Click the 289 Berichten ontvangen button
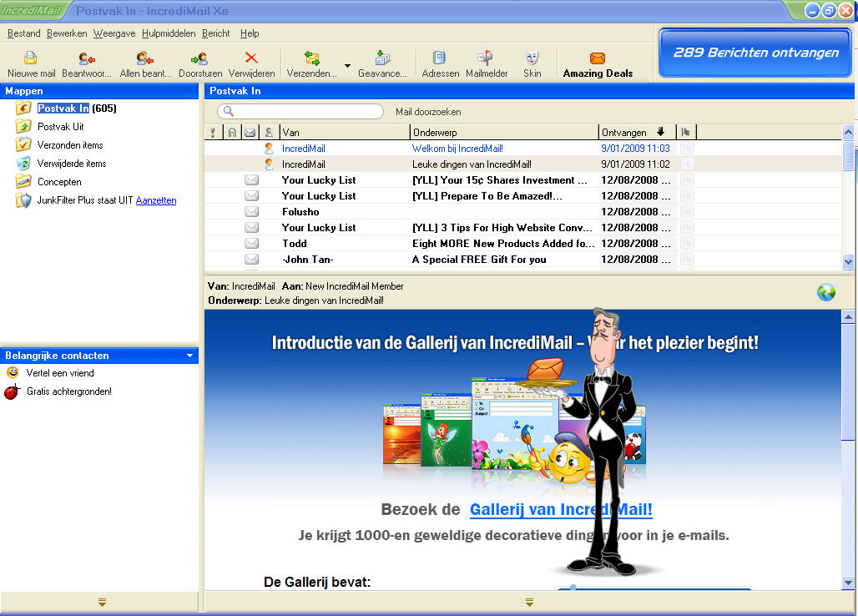 pos(755,53)
